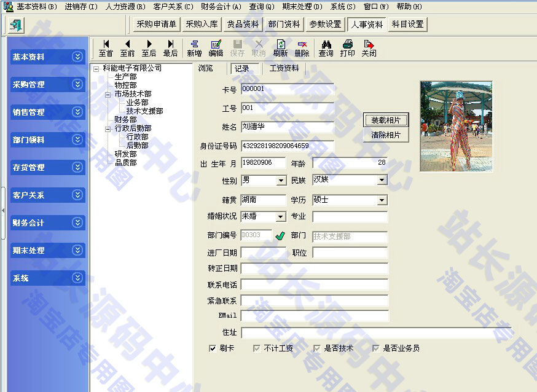
Task: Print the employee record (打印)
Action: click(x=347, y=49)
